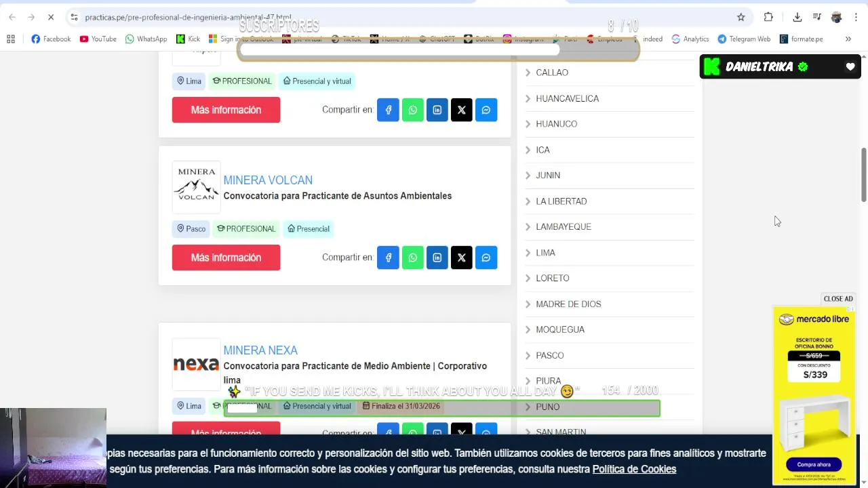The width and height of the screenshot is (868, 488).
Task: Click the Asuntos Ambientales convocatoria title
Action: (x=338, y=196)
